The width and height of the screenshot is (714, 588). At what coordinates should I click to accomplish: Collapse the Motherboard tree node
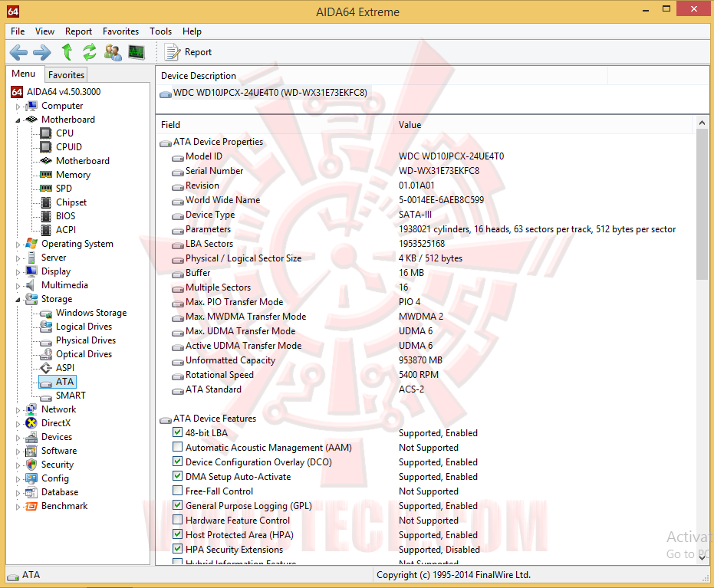point(18,120)
